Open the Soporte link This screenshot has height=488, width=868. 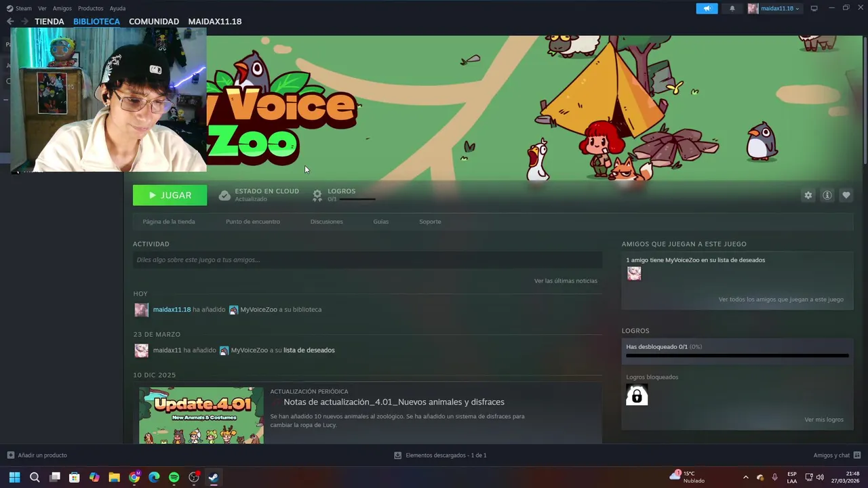coord(430,222)
